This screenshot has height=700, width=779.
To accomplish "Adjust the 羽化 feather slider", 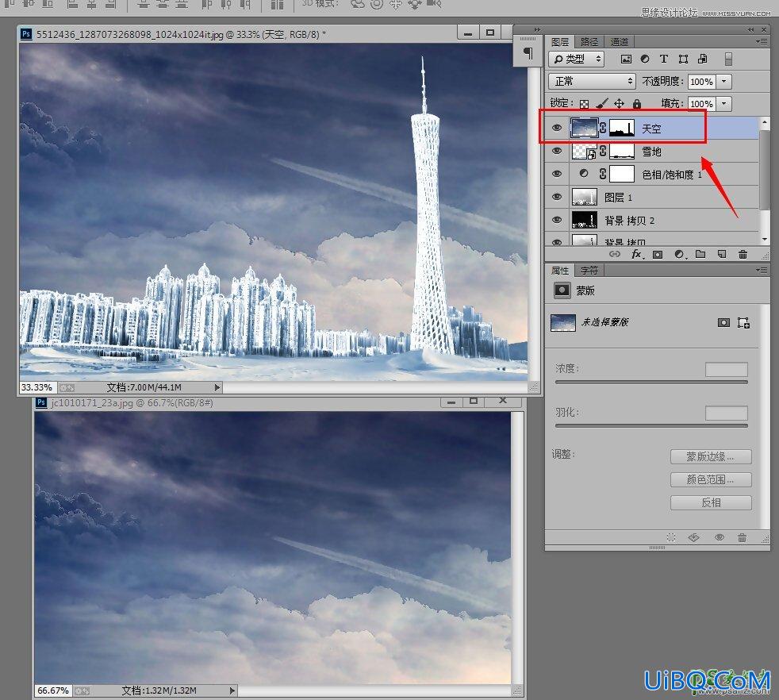I will click(651, 425).
